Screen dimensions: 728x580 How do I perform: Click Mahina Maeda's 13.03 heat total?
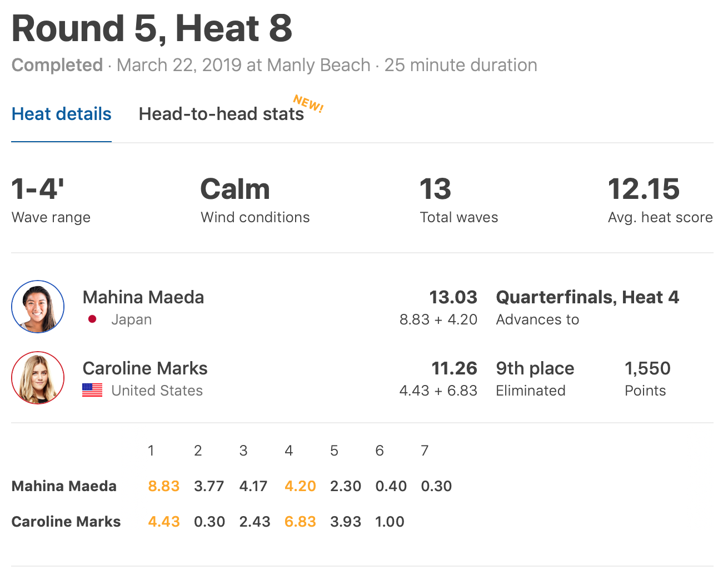tap(453, 297)
